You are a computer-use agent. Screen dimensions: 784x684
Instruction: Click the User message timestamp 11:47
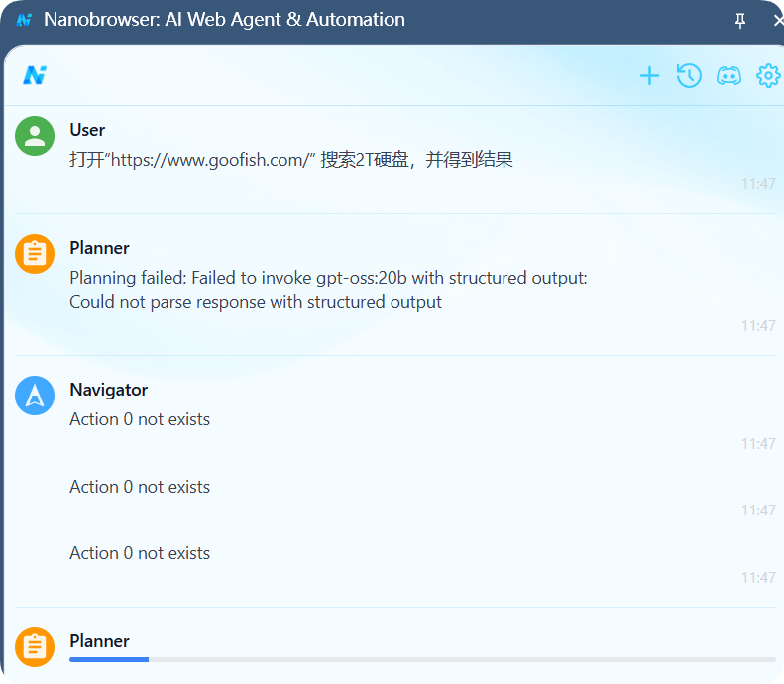coord(758,183)
